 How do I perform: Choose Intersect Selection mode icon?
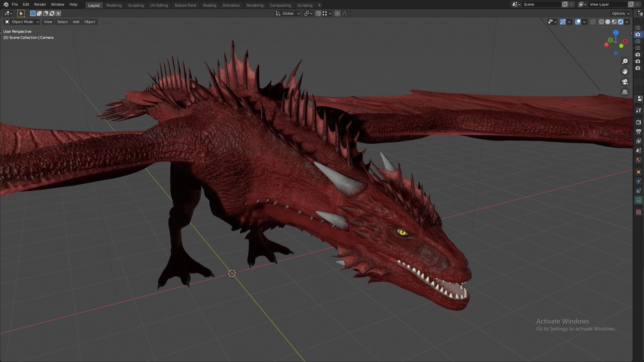(x=58, y=13)
